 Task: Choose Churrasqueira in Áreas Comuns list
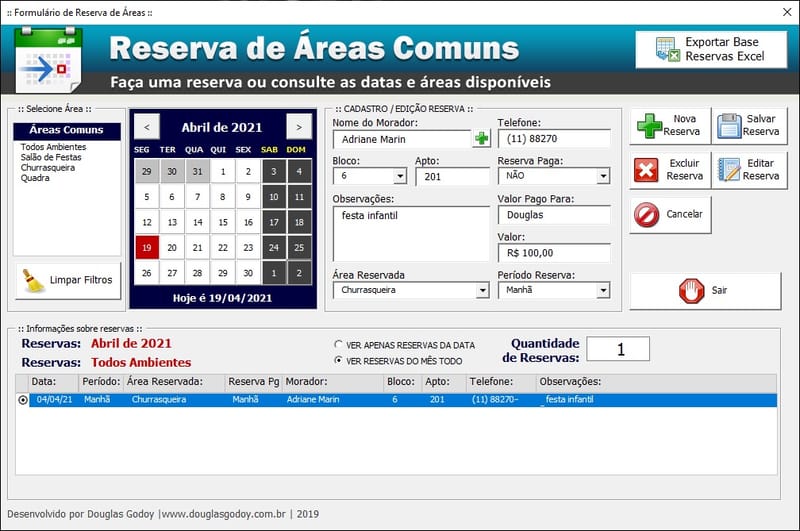point(47,167)
